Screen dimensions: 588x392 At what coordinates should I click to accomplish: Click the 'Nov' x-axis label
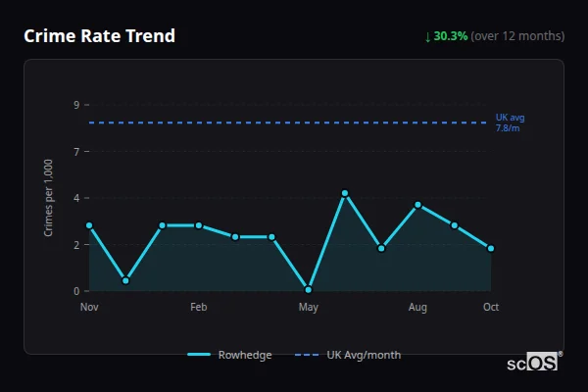coord(89,307)
